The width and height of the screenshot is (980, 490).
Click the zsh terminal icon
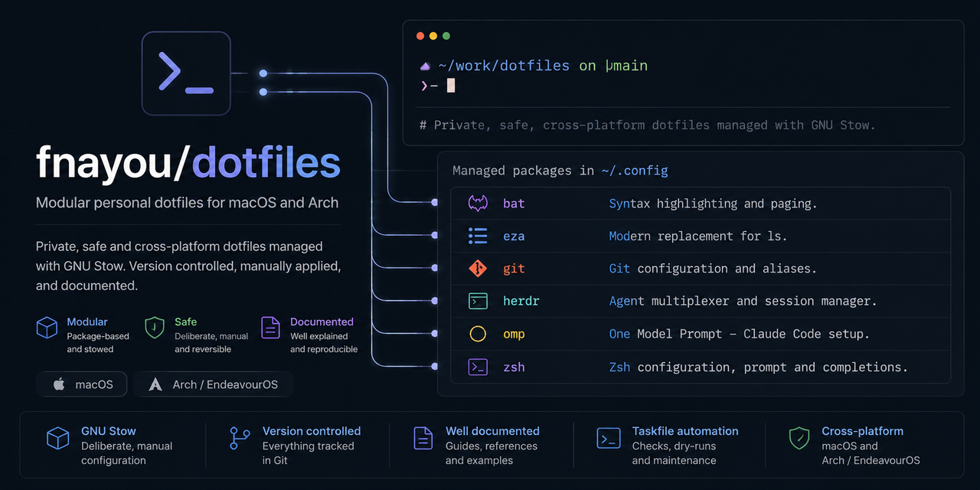pos(478,367)
